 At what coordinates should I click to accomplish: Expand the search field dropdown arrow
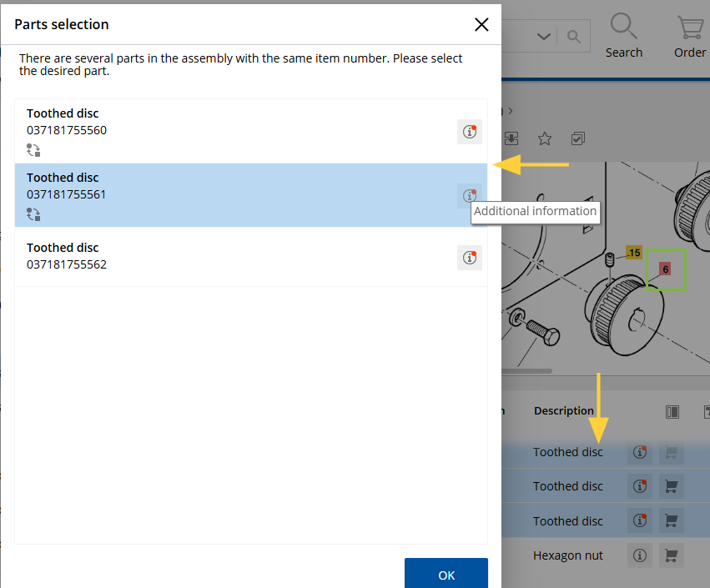pos(544,36)
